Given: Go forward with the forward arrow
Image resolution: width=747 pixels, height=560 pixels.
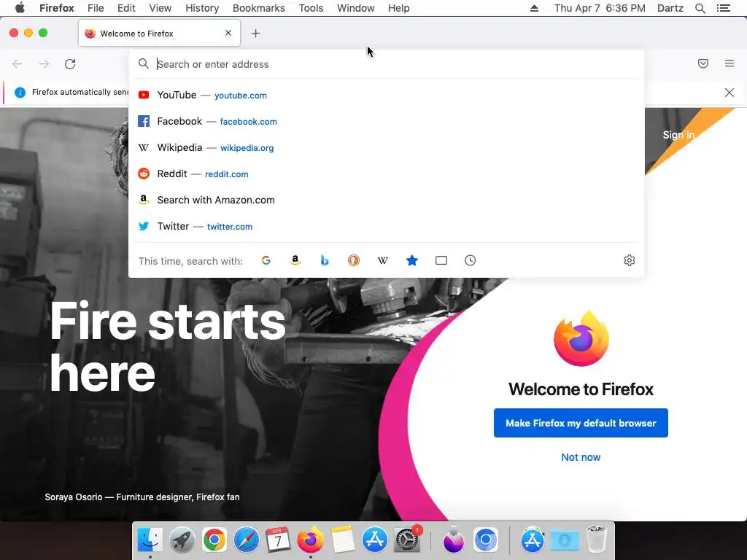Looking at the screenshot, I should pyautogui.click(x=44, y=64).
